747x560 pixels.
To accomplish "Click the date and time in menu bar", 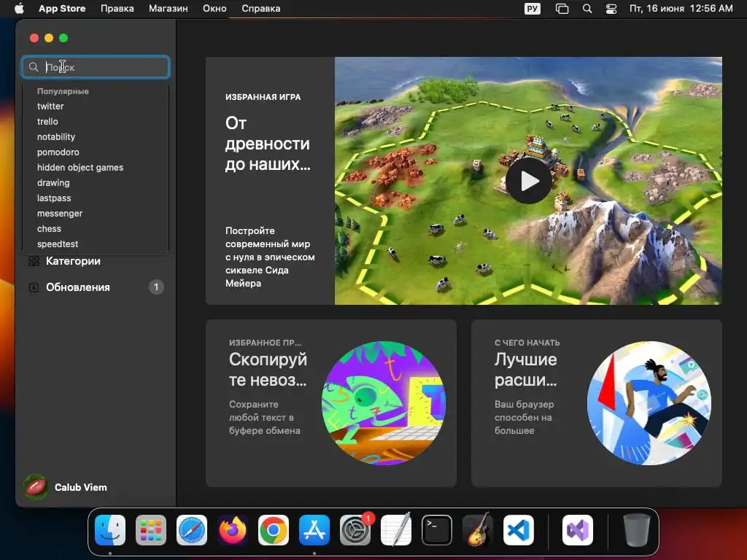I will tap(681, 9).
